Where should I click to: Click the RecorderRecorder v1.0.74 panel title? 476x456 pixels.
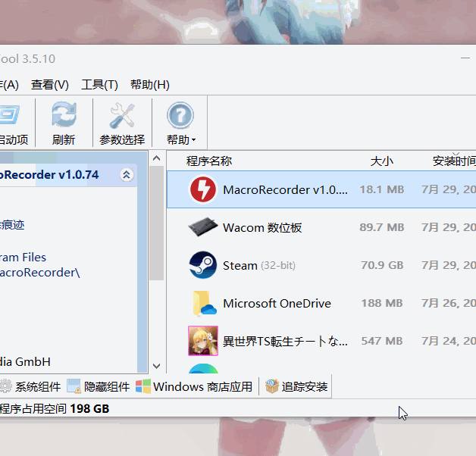pyautogui.click(x=49, y=175)
